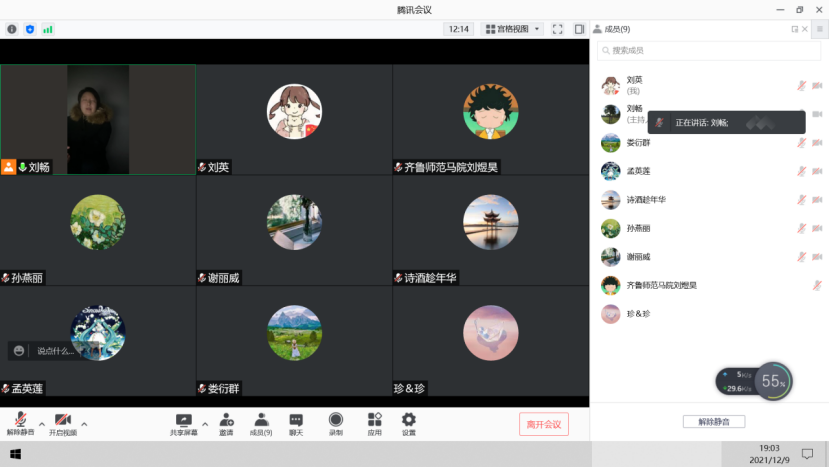Expand the arrow beside 共享屏幕

pos(205,424)
